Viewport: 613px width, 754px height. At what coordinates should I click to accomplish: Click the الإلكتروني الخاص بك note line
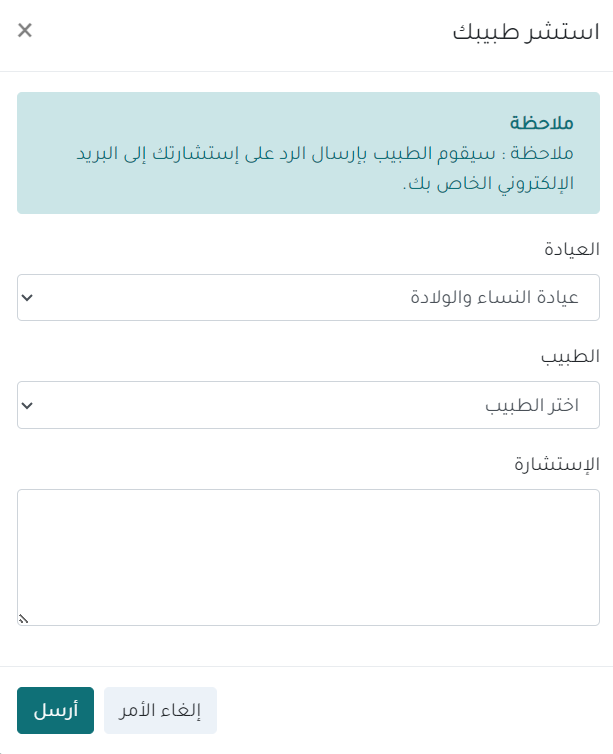[x=488, y=184]
